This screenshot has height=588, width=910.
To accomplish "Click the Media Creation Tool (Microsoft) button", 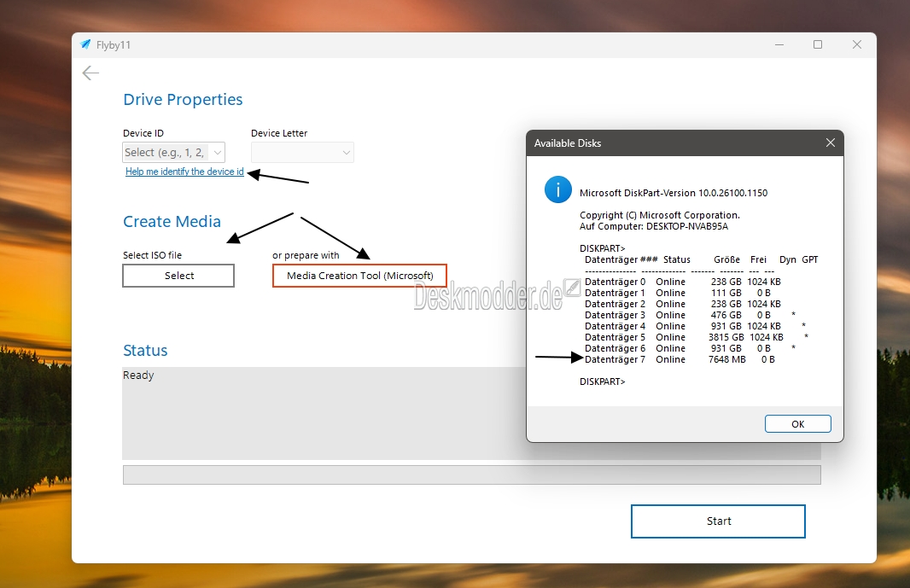I will pyautogui.click(x=359, y=276).
